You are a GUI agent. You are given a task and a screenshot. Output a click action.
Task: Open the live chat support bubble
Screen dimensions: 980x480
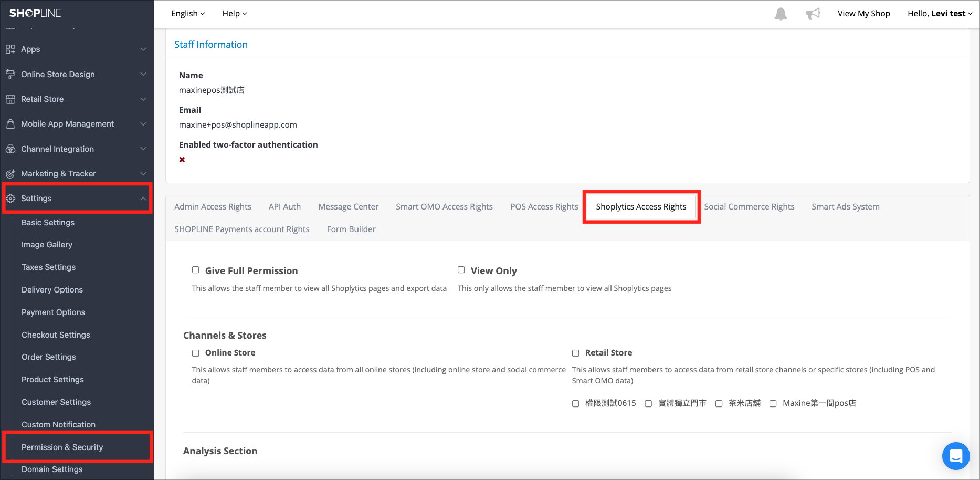pyautogui.click(x=956, y=456)
